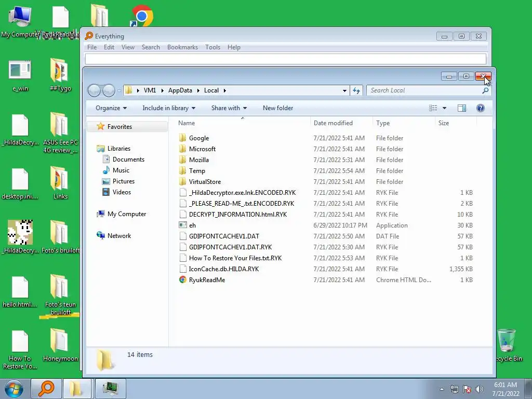The height and width of the screenshot is (399, 532).
Task: Select GDIPFONTCACHEV1.DAT.RYK file
Action: click(x=230, y=247)
